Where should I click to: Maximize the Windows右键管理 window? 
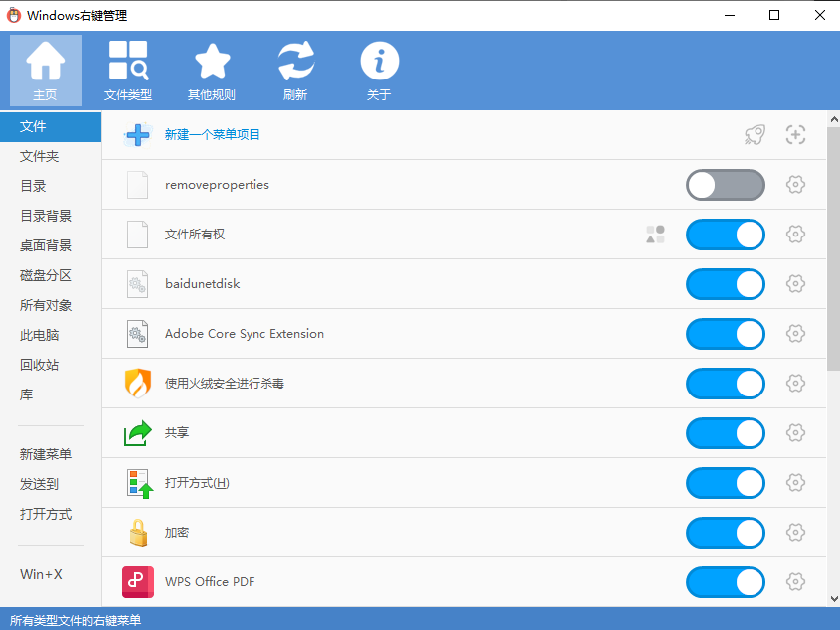pos(774,15)
